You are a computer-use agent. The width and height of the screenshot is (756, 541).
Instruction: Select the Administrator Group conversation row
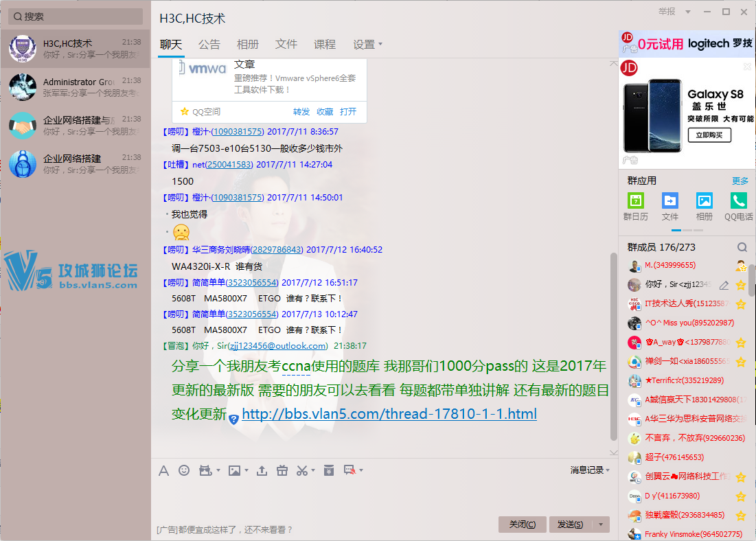[x=76, y=87]
